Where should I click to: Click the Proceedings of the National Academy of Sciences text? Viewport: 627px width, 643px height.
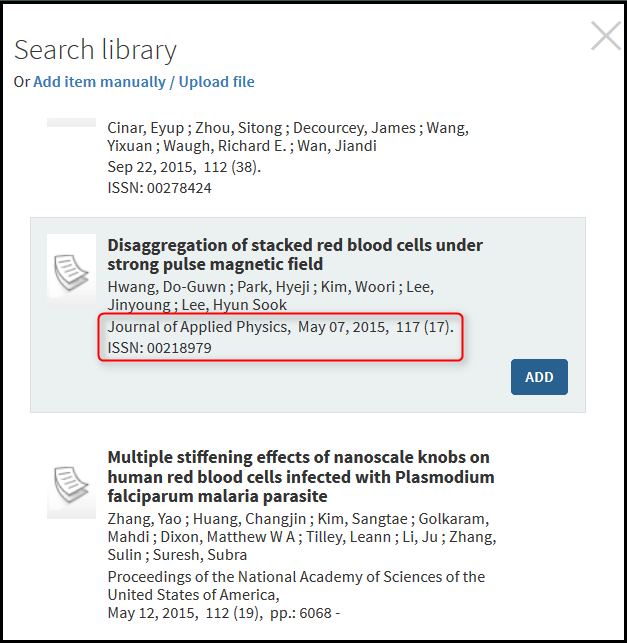[x=296, y=577]
